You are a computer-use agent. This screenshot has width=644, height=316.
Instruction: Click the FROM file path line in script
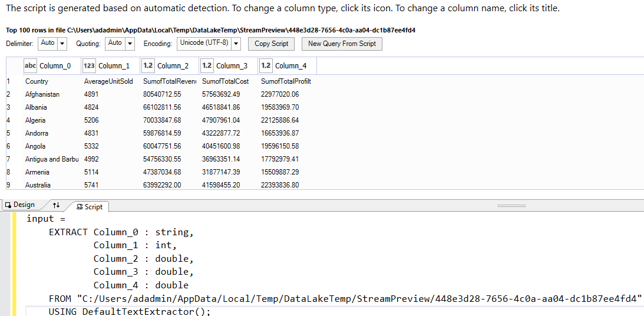tap(346, 298)
